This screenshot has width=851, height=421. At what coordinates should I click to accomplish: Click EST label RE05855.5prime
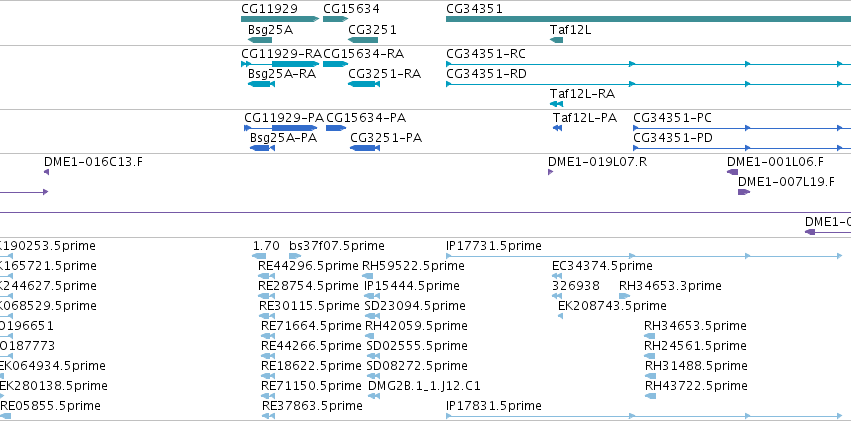tap(51, 406)
